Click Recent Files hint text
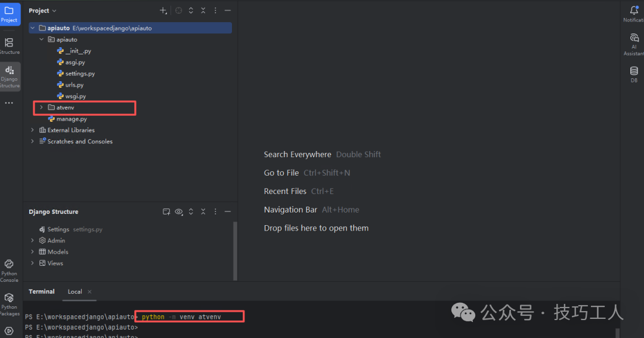Image resolution: width=644 pixels, height=338 pixels. pyautogui.click(x=285, y=192)
